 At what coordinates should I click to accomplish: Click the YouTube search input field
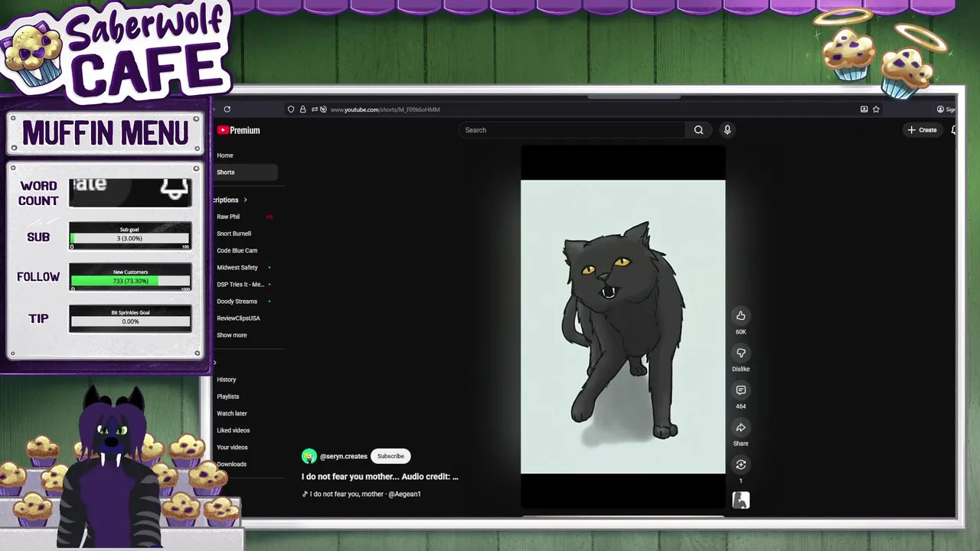[x=573, y=130]
